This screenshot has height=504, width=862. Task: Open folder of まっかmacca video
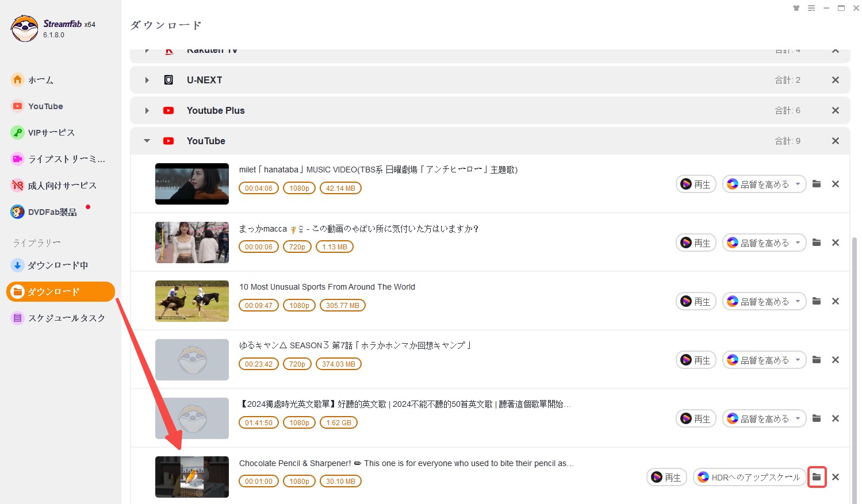(817, 243)
